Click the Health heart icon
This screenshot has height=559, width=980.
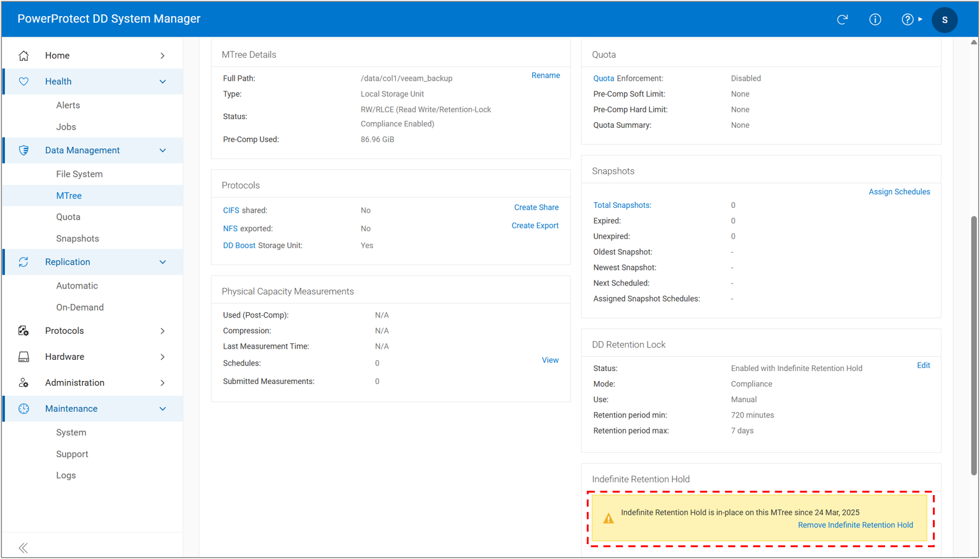24,81
